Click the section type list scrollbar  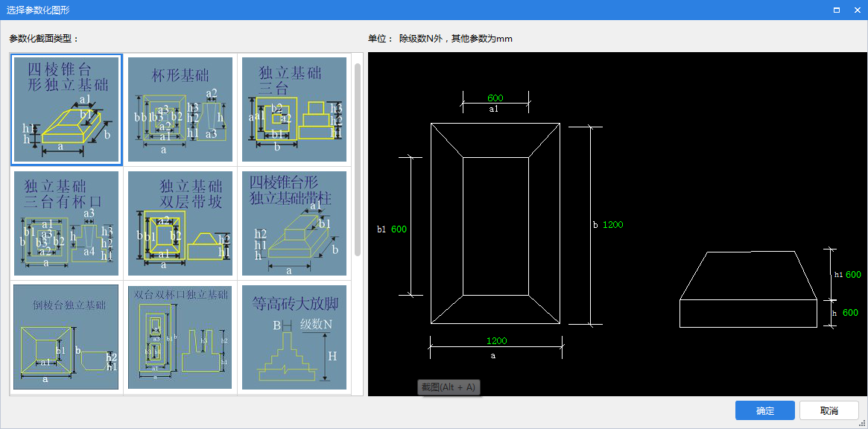point(358,159)
